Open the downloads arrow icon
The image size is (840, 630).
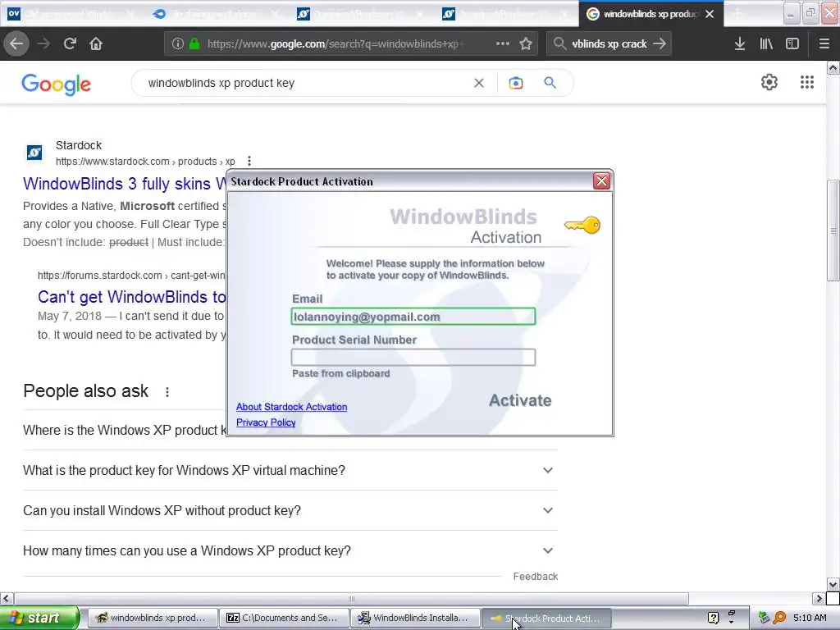click(x=740, y=44)
